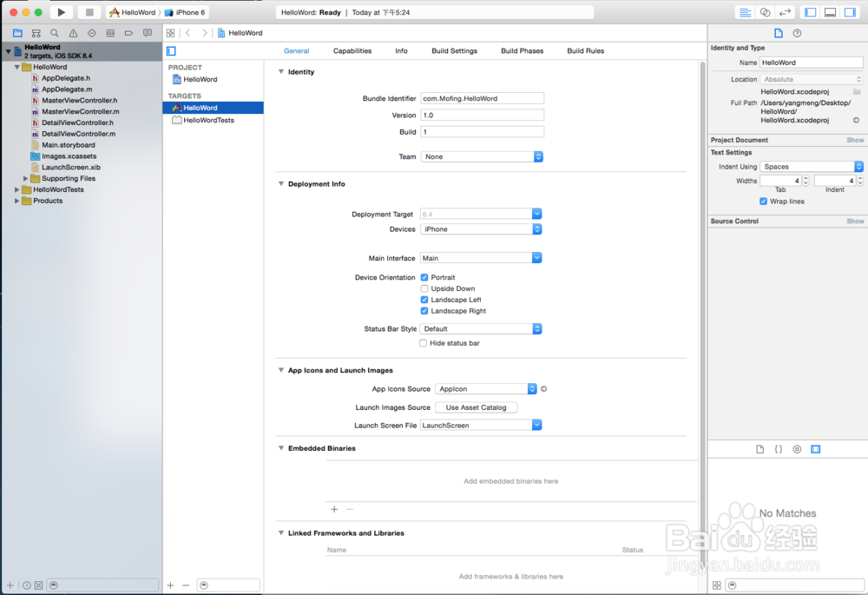
Task: Switch to the Build Phases tab
Action: pyautogui.click(x=522, y=51)
